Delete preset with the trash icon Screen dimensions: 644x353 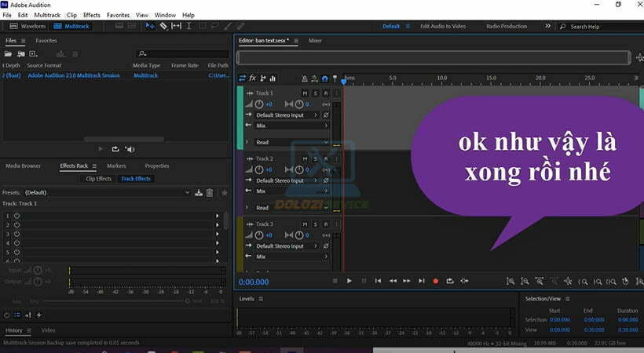(x=210, y=192)
